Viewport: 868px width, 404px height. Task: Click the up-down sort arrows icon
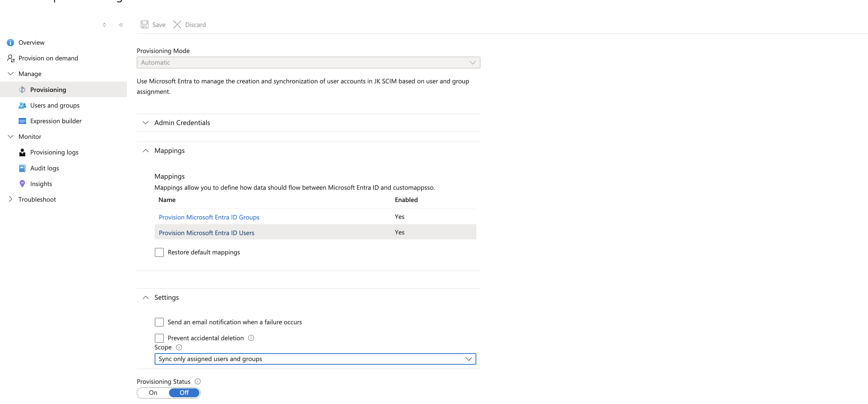click(x=105, y=25)
